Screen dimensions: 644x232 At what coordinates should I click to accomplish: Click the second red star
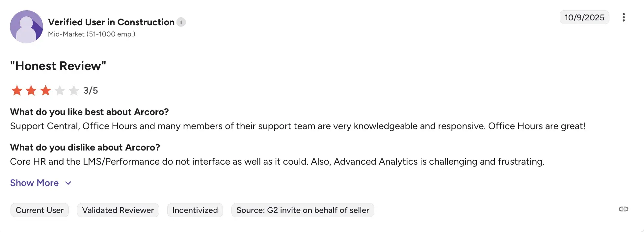31,90
